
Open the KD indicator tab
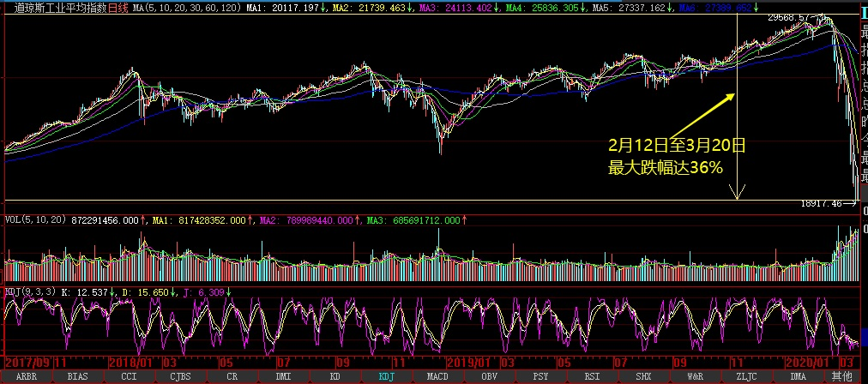pos(335,376)
